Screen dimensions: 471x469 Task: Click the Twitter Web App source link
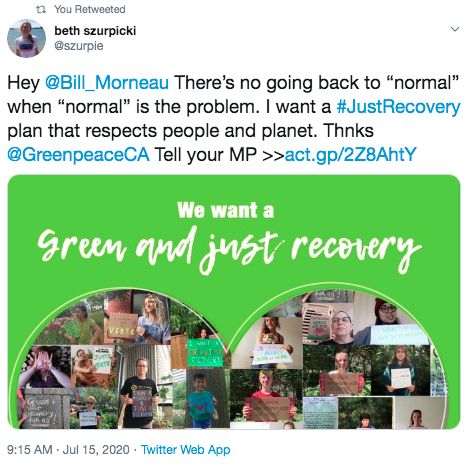(185, 450)
